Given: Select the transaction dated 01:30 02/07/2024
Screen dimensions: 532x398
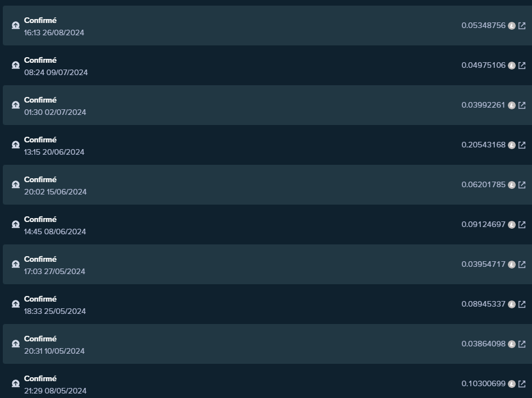Looking at the screenshot, I should tap(267, 105).
